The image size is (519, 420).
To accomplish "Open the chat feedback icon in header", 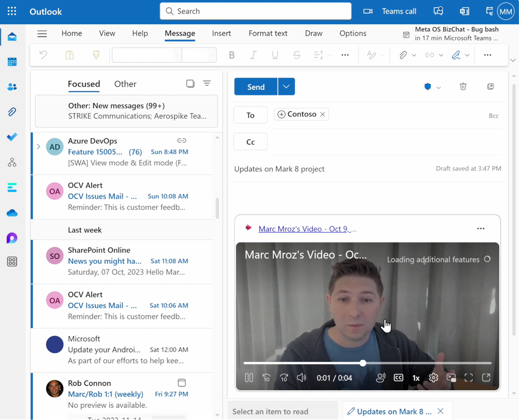I will [438, 11].
